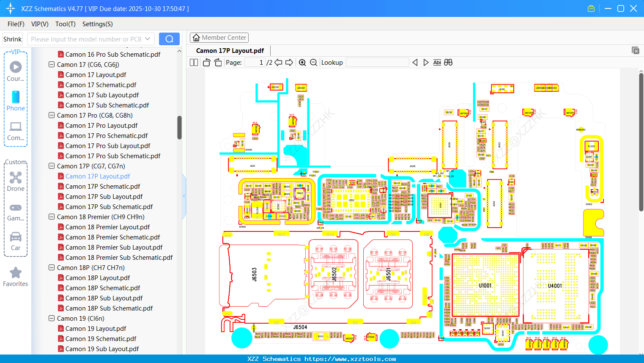This screenshot has width=644, height=363.
Task: Open the Favorites star
Action: point(16,277)
